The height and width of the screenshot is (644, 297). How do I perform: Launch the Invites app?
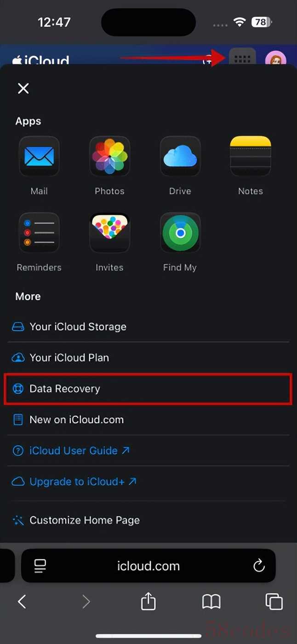[109, 233]
